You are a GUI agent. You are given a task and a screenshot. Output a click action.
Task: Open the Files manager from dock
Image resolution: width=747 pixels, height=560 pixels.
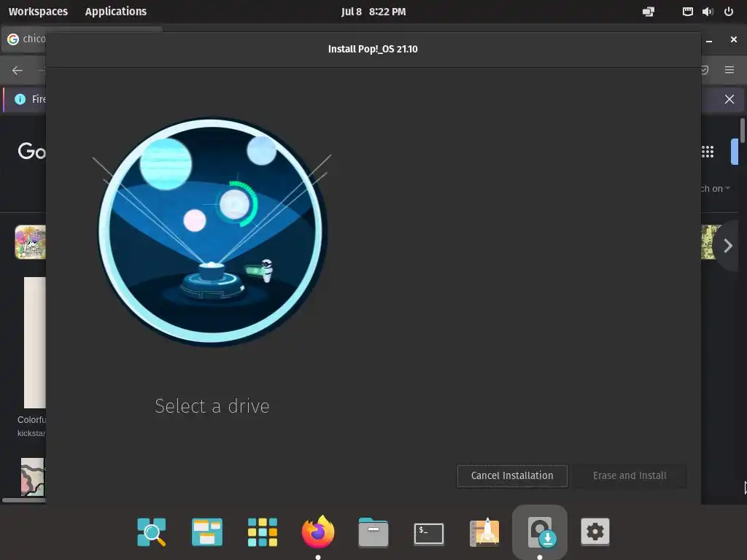click(373, 532)
